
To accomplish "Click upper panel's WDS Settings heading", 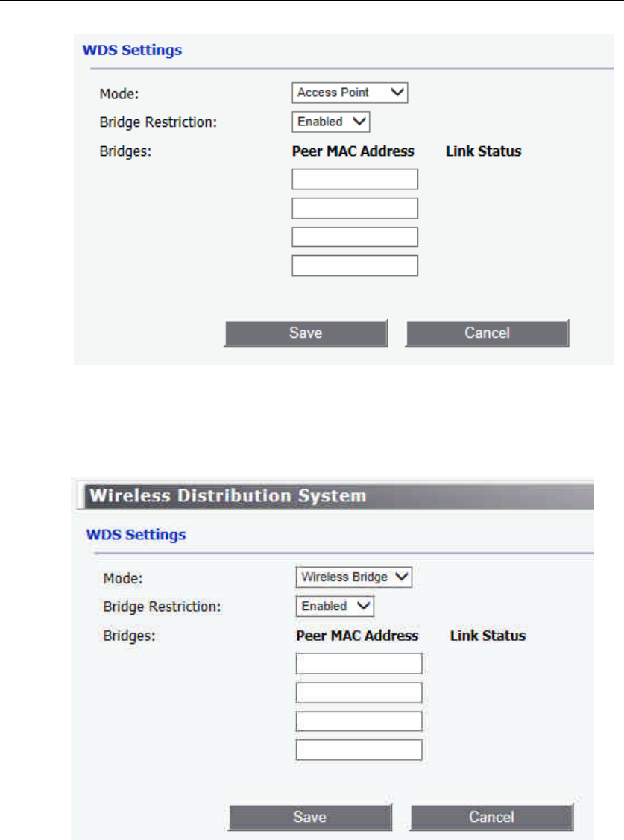I will tap(131, 51).
